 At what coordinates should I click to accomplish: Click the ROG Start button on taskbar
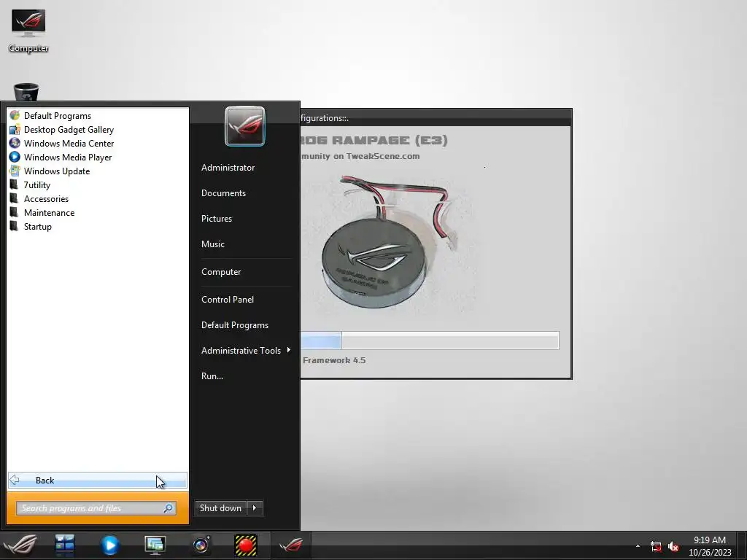[20, 545]
